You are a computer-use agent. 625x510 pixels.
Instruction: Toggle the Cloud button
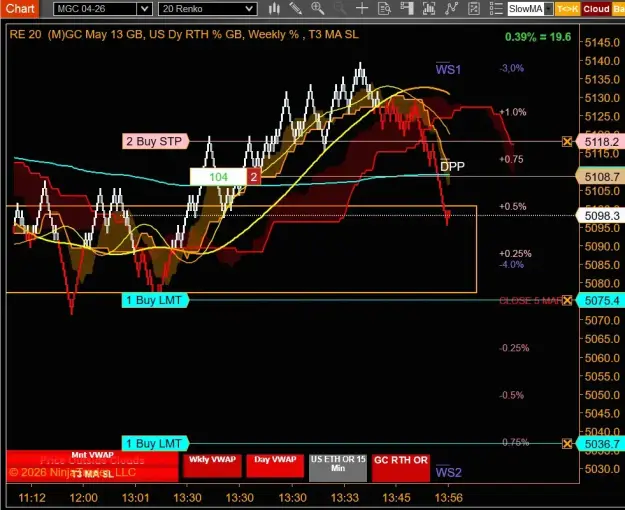click(596, 9)
